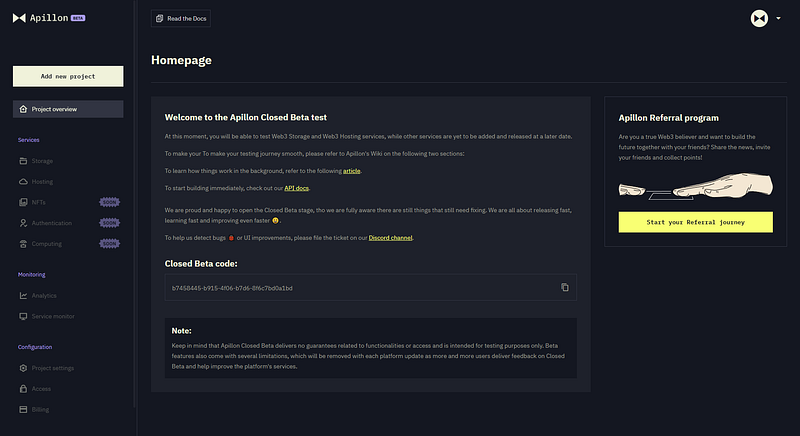Expand user account dropdown arrow
The height and width of the screenshot is (436, 800).
(x=778, y=18)
